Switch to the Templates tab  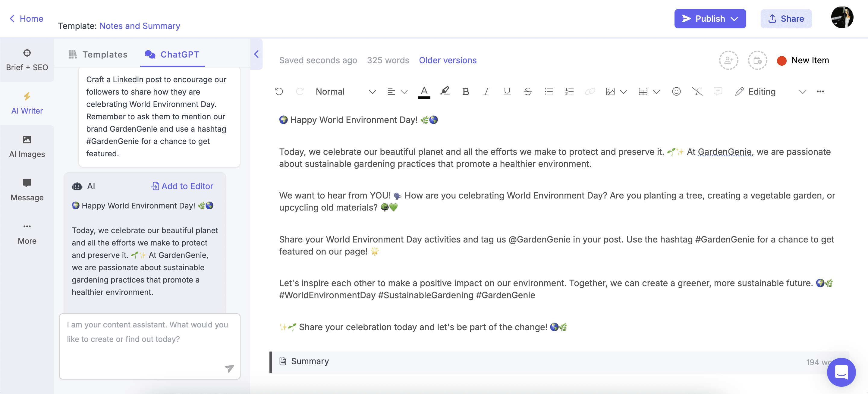click(98, 54)
